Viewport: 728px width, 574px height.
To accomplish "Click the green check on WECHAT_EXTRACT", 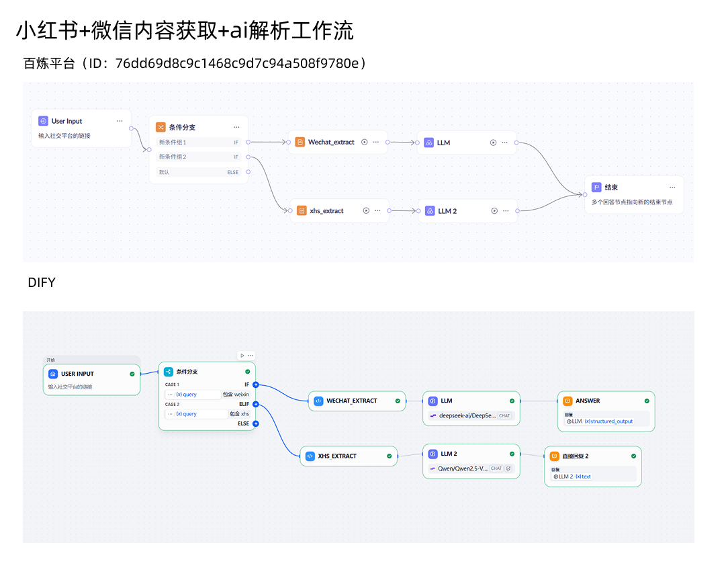I will click(398, 401).
